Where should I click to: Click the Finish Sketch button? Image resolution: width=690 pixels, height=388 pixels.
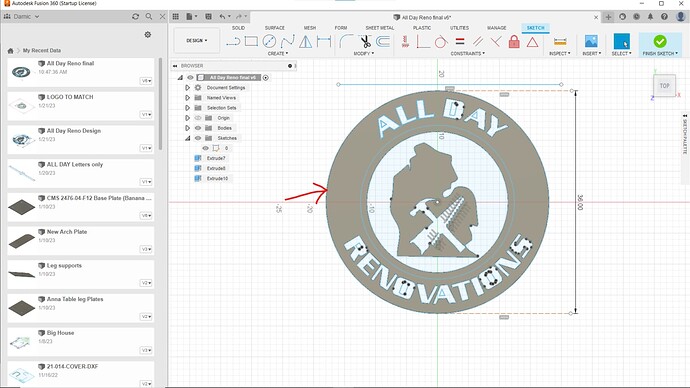click(x=660, y=45)
